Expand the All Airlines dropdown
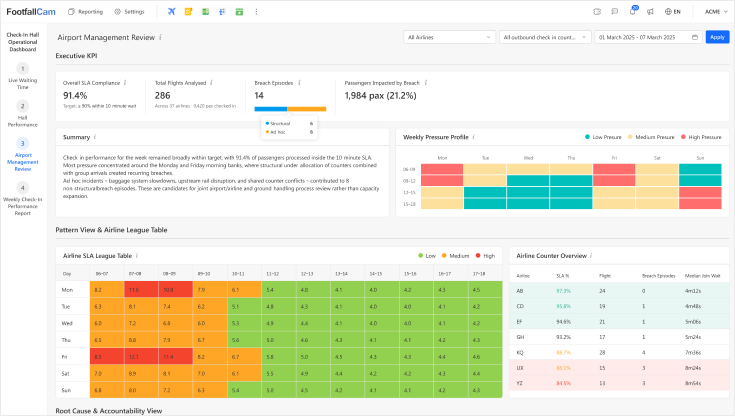The height and width of the screenshot is (416, 735). (x=449, y=37)
